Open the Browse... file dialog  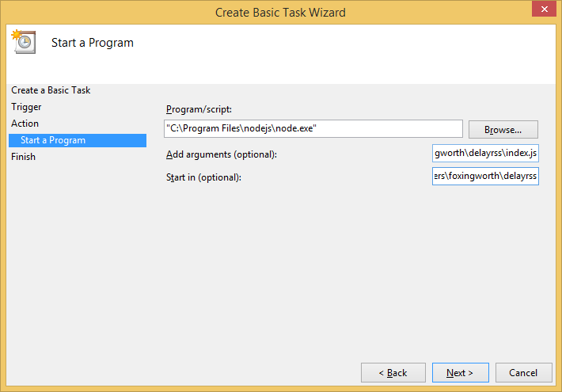[x=503, y=129]
